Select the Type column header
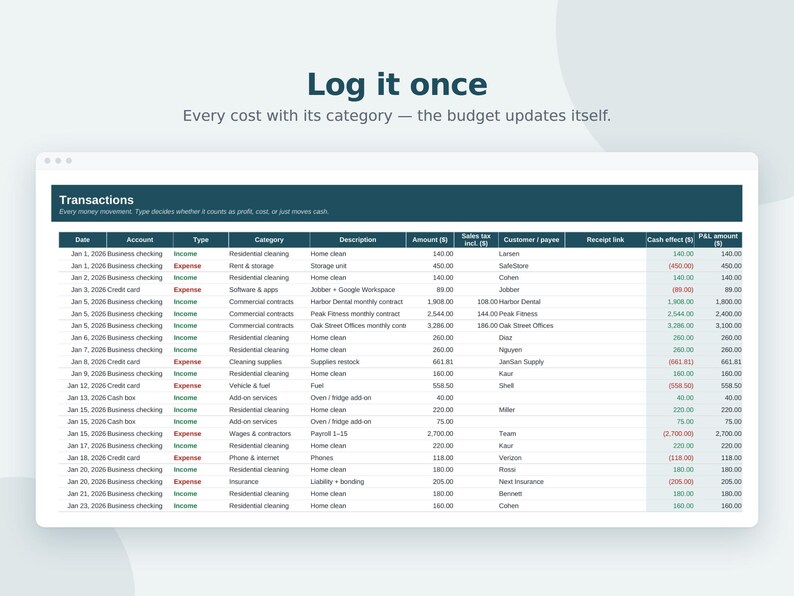The image size is (794, 596). [x=201, y=240]
